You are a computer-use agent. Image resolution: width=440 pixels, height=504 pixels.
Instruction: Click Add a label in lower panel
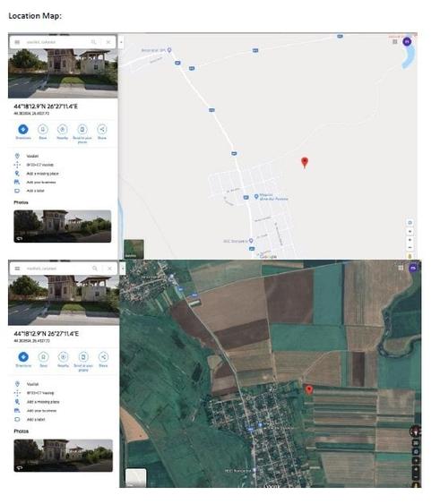[64, 420]
